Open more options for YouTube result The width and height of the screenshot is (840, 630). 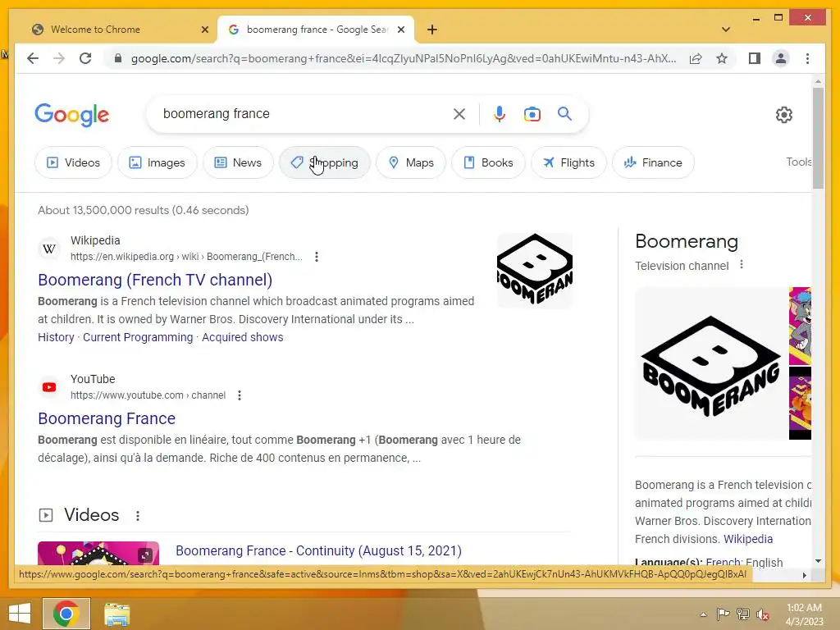click(240, 395)
